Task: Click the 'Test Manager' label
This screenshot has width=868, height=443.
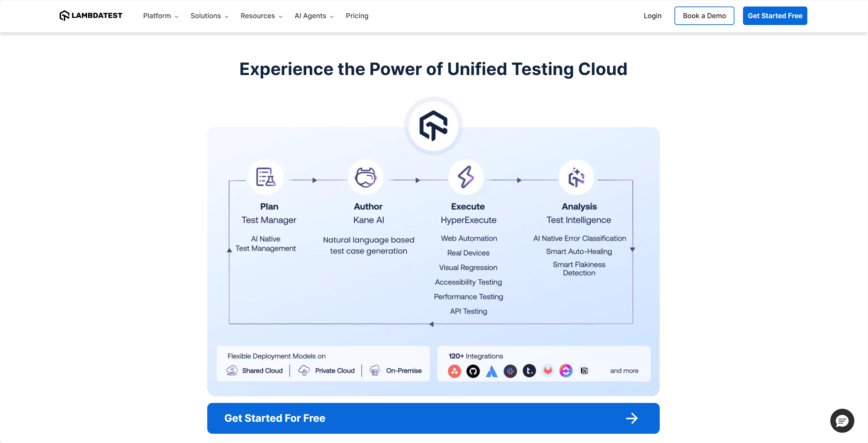Action: click(x=269, y=220)
